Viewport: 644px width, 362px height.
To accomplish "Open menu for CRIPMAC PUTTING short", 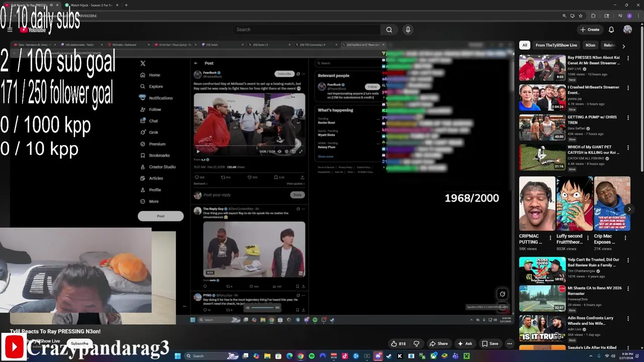I will pos(550,238).
